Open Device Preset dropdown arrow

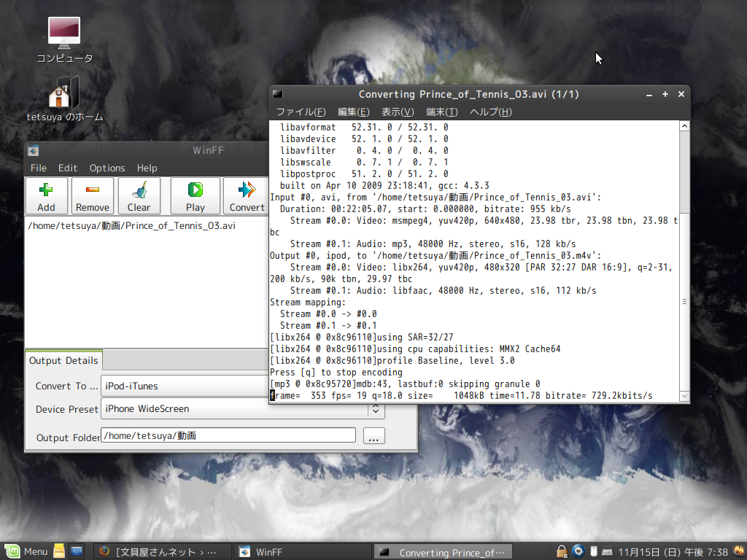376,409
